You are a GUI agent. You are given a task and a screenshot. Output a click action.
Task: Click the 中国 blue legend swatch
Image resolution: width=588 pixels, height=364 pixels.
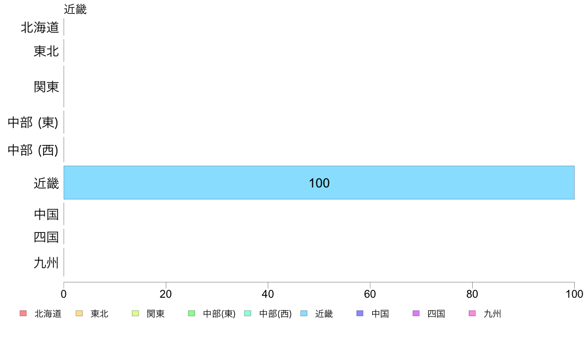point(360,314)
